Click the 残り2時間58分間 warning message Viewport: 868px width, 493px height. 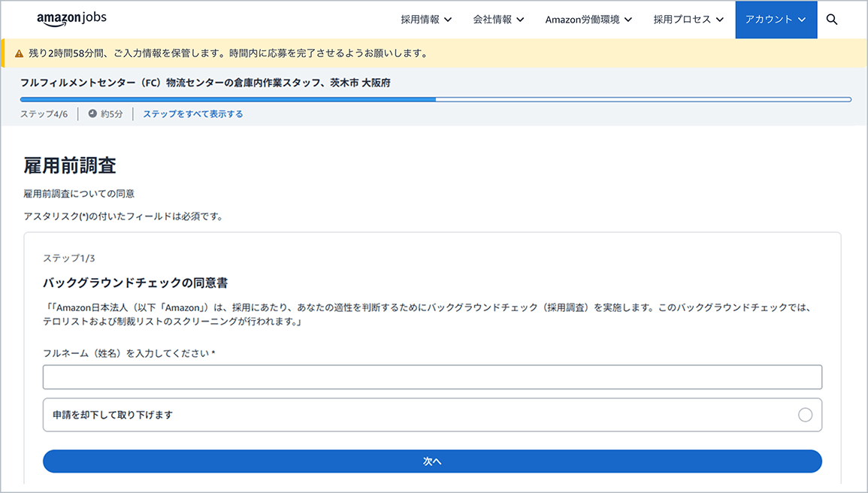[228, 53]
